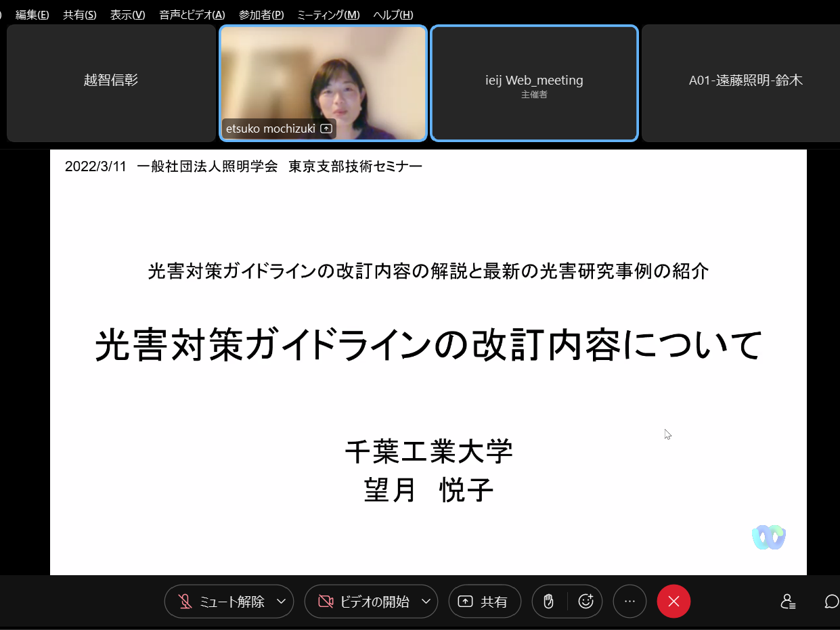Click the 主催者 label under ieij Web_meeting

(x=534, y=95)
